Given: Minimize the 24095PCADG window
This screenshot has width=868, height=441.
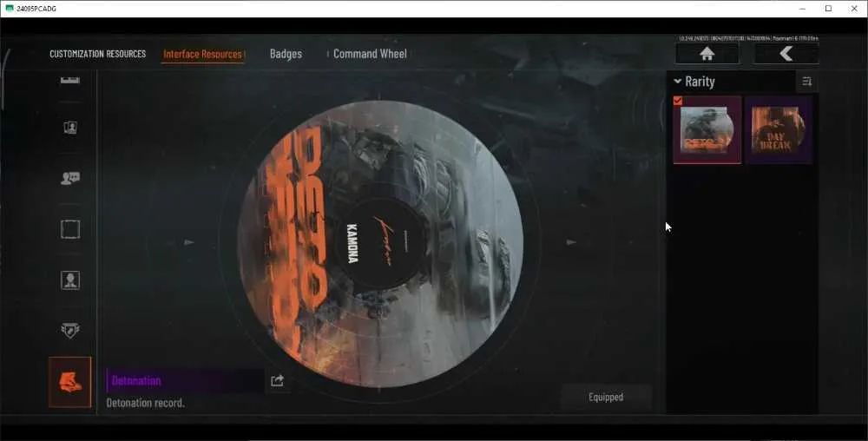Looking at the screenshot, I should pyautogui.click(x=803, y=9).
